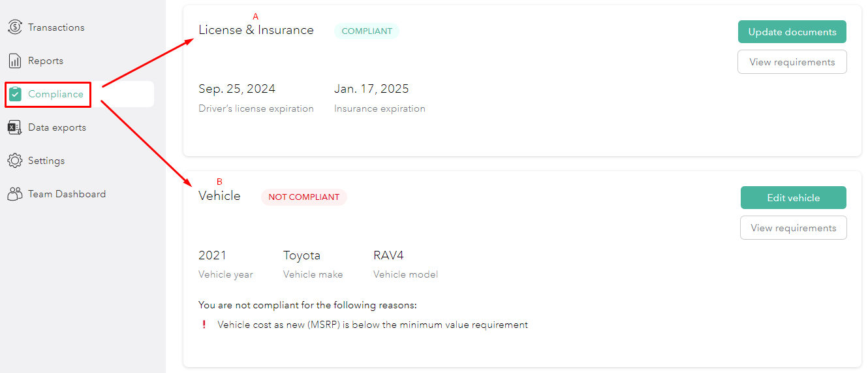Click the Transactions dollar-coin icon
Image resolution: width=868 pixels, height=373 pixels.
tap(14, 27)
